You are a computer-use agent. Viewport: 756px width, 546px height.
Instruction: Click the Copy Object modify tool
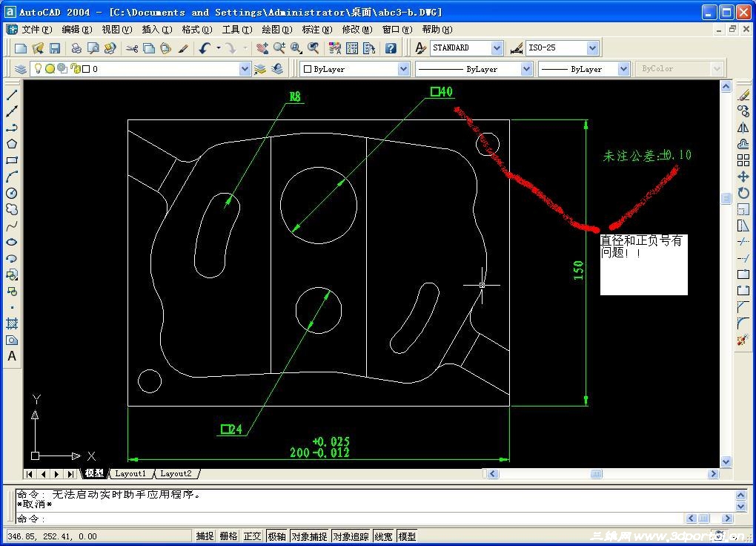tap(743, 111)
